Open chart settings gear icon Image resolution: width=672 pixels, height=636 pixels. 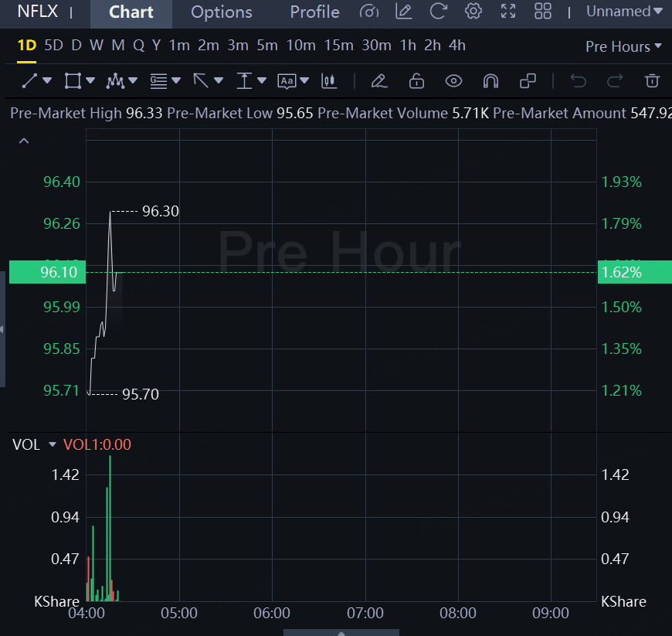pos(473,12)
